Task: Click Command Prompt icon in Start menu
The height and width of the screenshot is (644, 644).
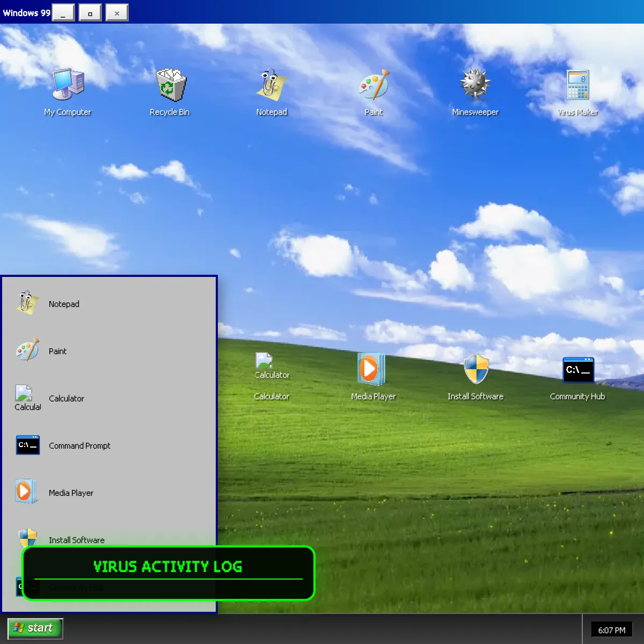Action: 28,445
